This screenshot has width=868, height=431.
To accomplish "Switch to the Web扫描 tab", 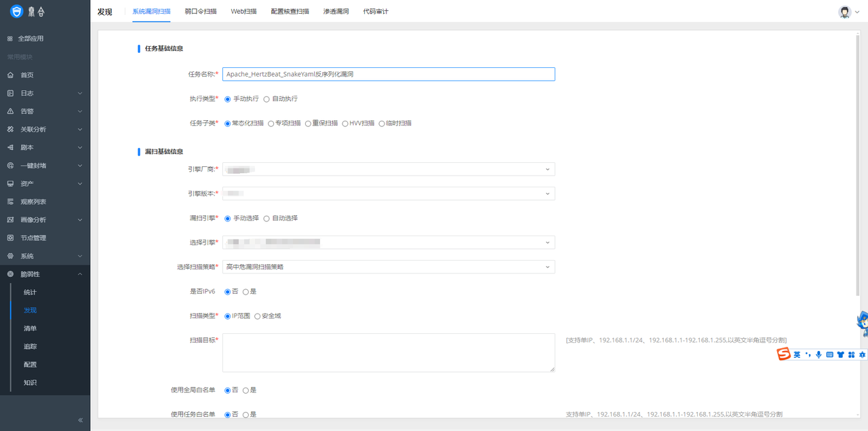I will [x=243, y=11].
